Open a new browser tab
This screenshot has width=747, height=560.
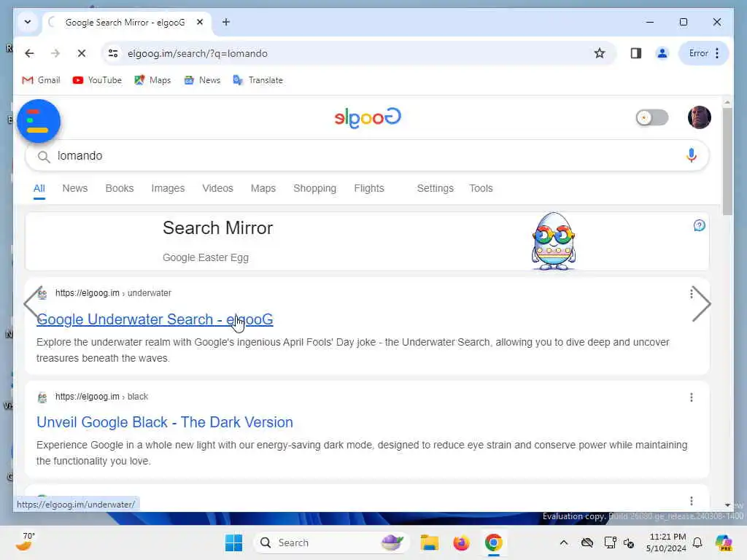pyautogui.click(x=226, y=23)
